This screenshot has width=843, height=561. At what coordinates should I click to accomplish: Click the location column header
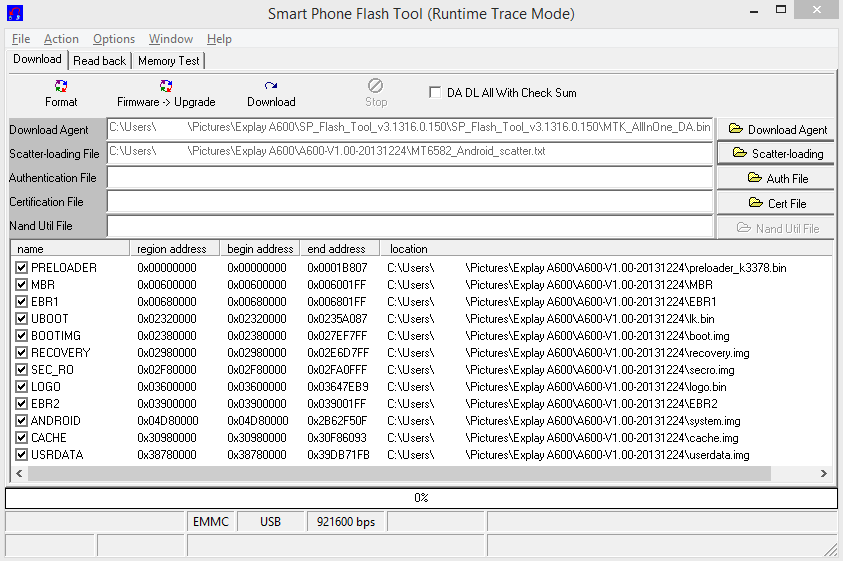pyautogui.click(x=408, y=248)
